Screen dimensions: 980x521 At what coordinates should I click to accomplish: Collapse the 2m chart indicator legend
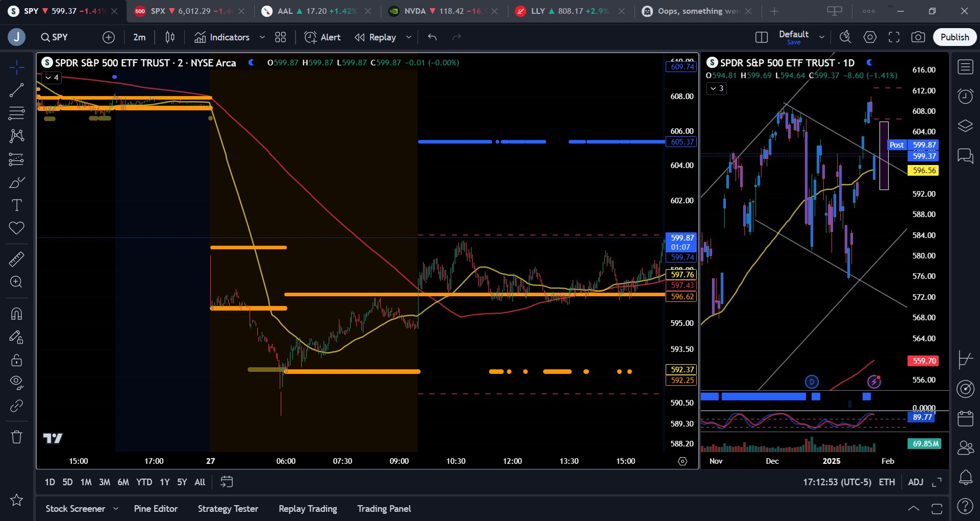point(52,78)
